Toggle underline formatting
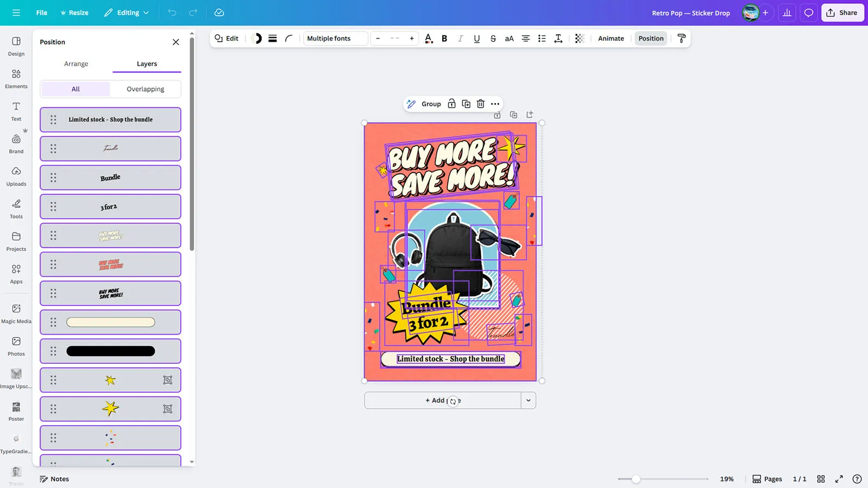 tap(476, 38)
